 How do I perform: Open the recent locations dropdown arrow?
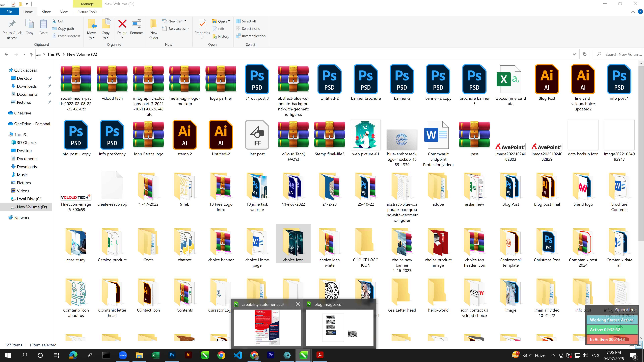click(x=24, y=54)
